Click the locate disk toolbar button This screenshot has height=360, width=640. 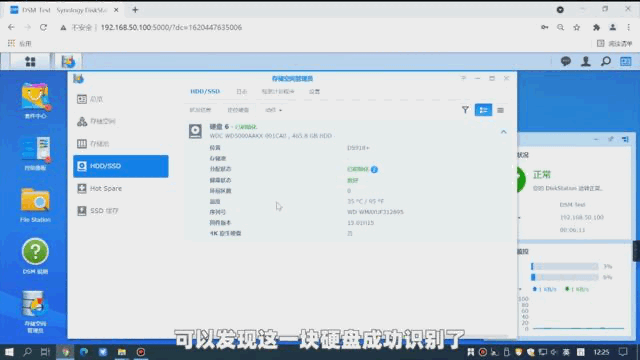pos(238,110)
